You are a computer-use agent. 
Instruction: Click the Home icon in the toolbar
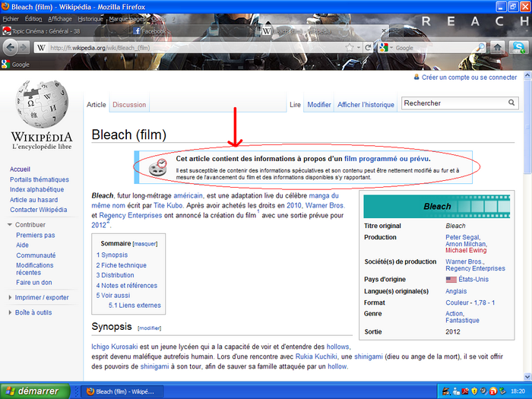point(497,47)
